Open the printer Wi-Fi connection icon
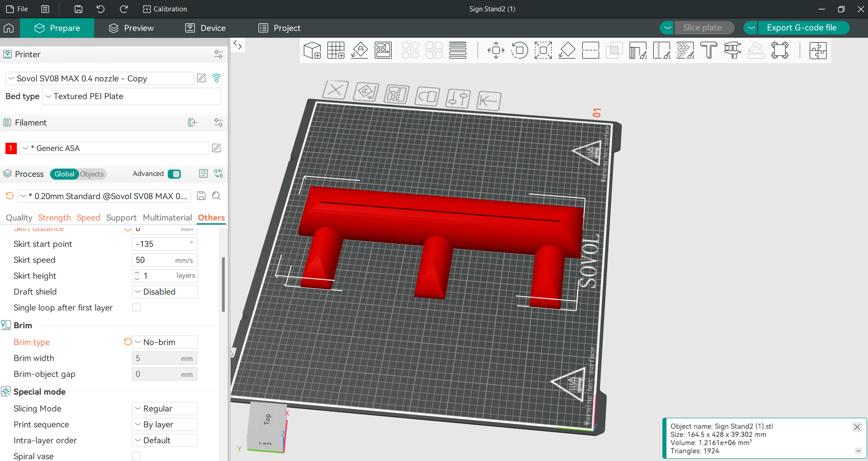Viewport: 868px width, 461px height. (217, 78)
